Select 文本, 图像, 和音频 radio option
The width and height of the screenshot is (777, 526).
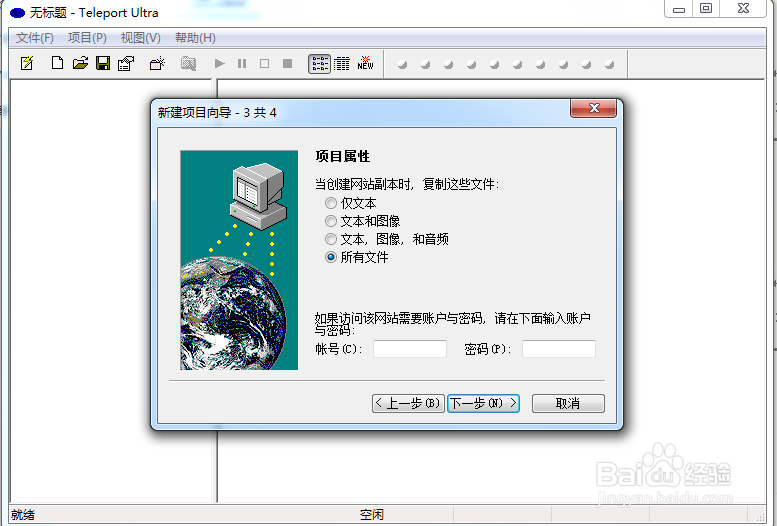387,239
